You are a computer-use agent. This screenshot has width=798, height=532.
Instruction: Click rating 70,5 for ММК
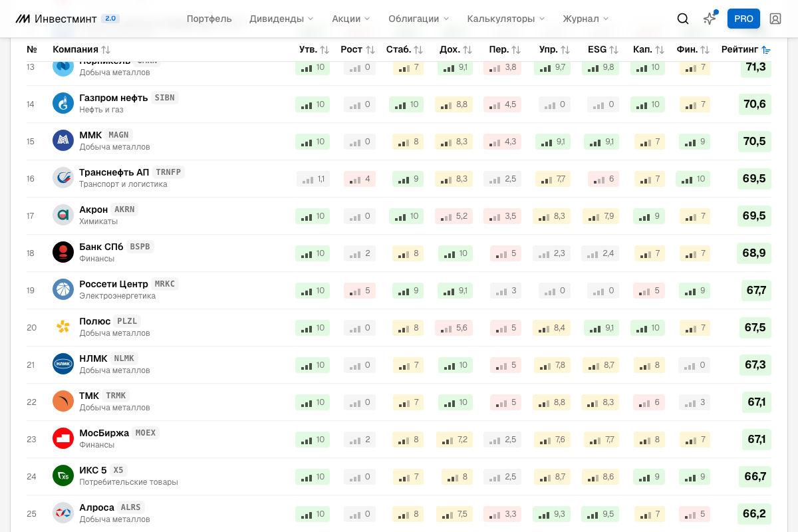tap(755, 142)
